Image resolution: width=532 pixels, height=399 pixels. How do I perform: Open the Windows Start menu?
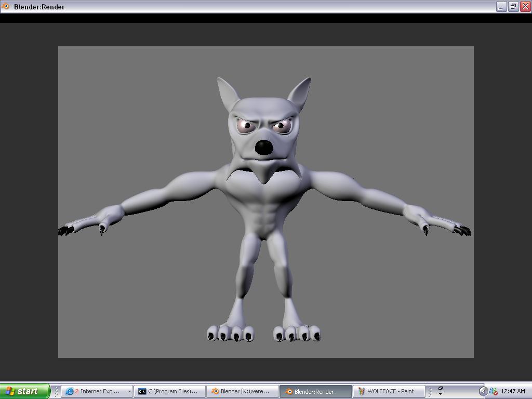pos(25,391)
